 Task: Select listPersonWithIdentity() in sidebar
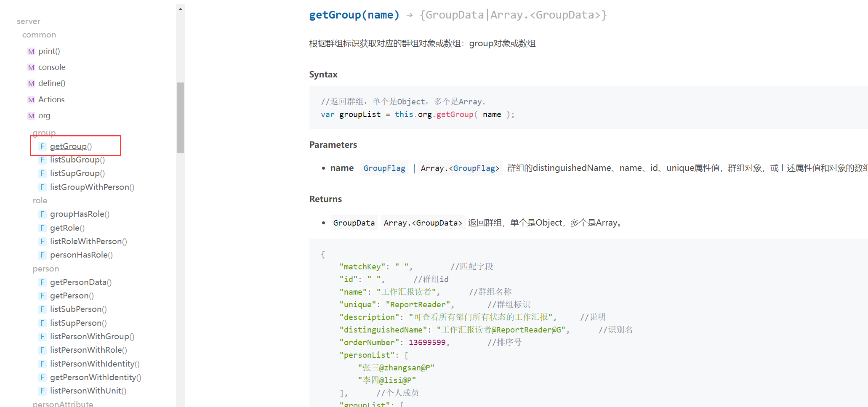click(95, 364)
